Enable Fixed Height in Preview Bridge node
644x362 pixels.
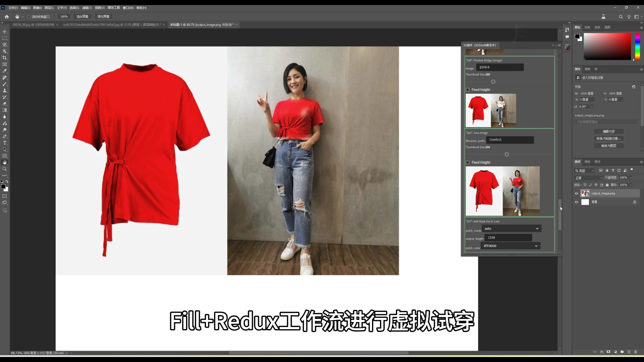click(x=468, y=89)
